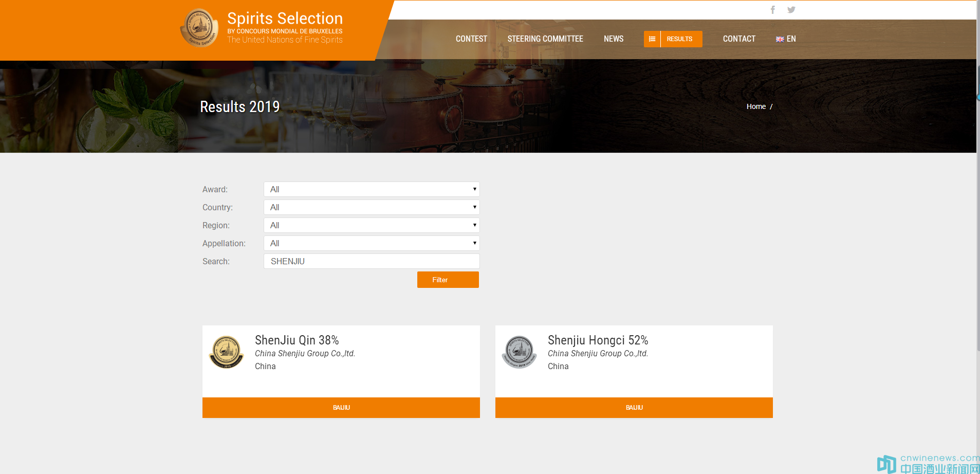The width and height of the screenshot is (980, 474).
Task: Click BAIJIU bar under Shenjiu Hongci
Action: click(x=634, y=408)
